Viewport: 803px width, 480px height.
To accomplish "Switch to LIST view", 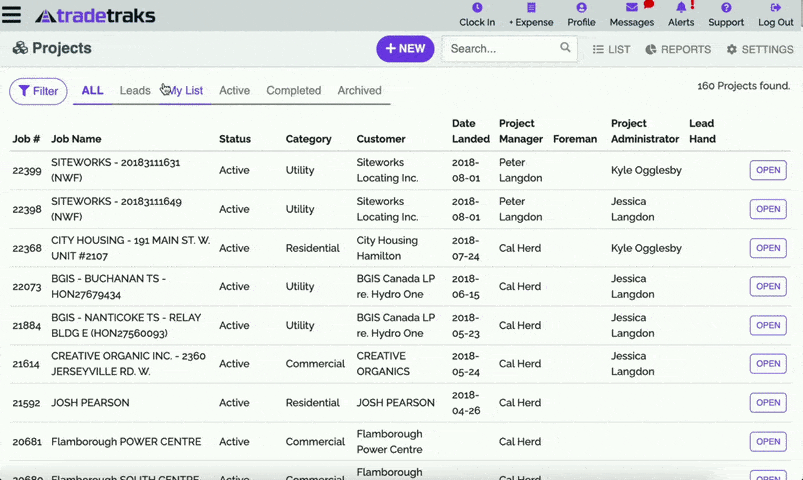I will (611, 49).
